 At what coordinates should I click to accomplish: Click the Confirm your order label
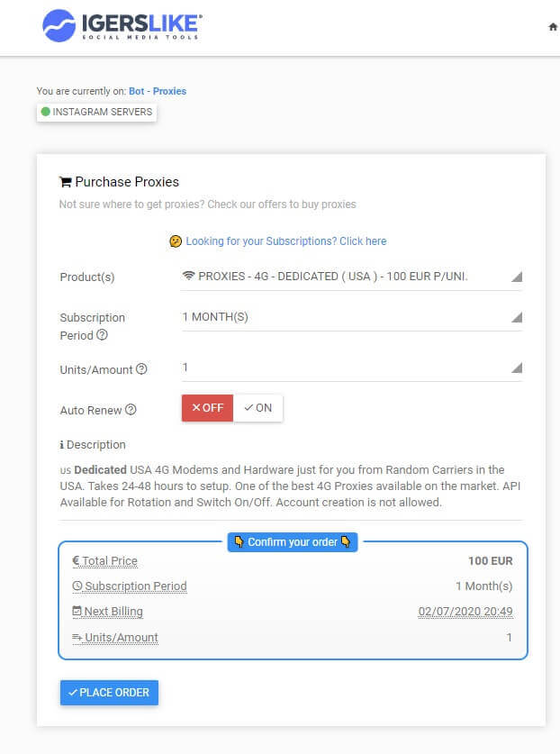pos(293,542)
